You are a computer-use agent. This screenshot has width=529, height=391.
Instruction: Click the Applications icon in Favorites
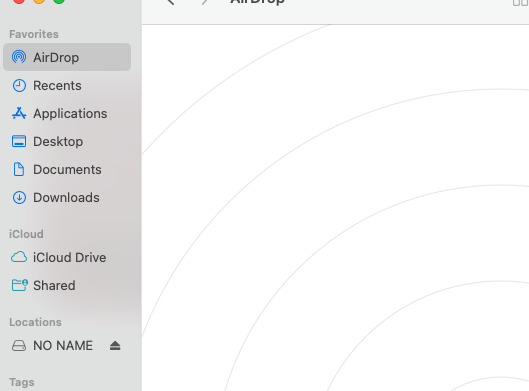(x=19, y=113)
